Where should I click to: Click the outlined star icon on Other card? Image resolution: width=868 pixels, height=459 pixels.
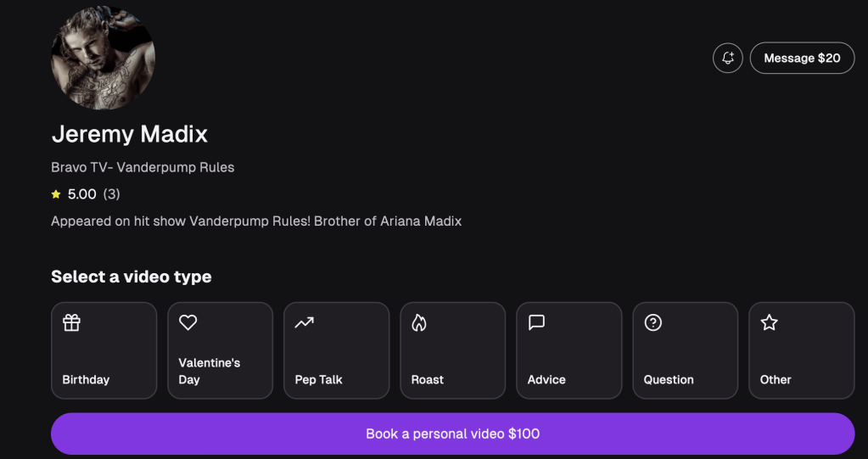[769, 322]
